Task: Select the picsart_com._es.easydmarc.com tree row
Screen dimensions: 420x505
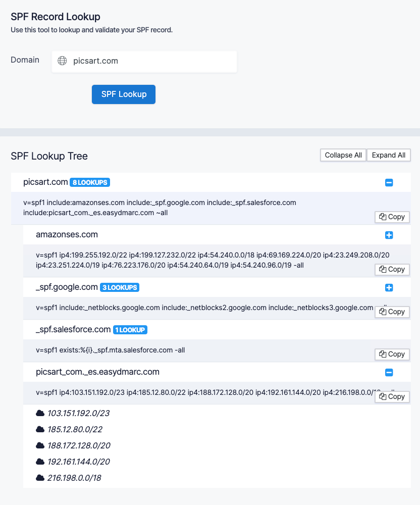Action: (217, 372)
